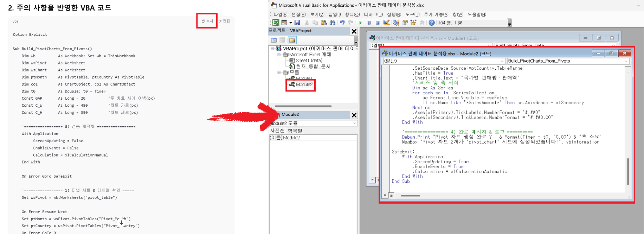Click the Reset stop square icon
Image resolution: width=644 pixels, height=234 pixels.
tap(378, 23)
